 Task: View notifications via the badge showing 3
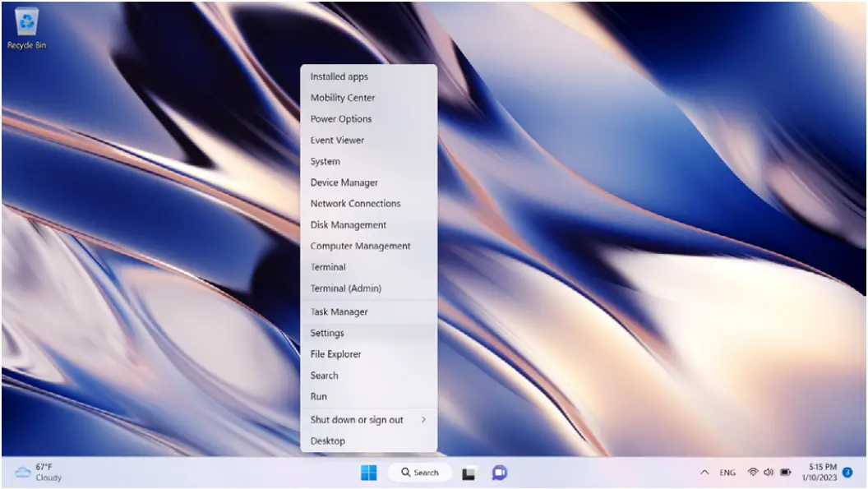(x=847, y=473)
